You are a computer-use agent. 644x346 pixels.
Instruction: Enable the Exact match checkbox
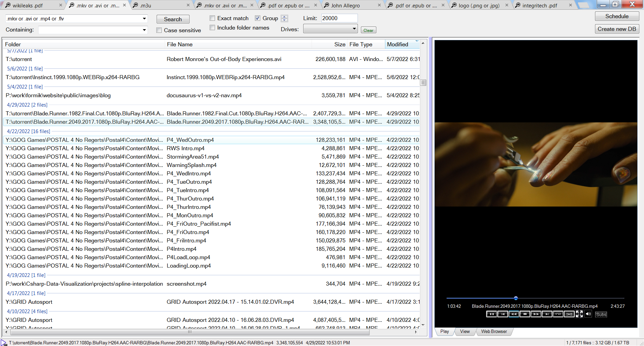pos(212,18)
